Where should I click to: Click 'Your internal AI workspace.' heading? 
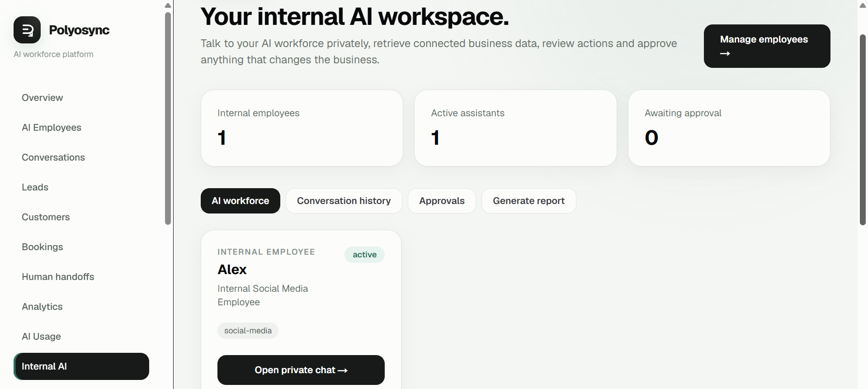(x=355, y=16)
